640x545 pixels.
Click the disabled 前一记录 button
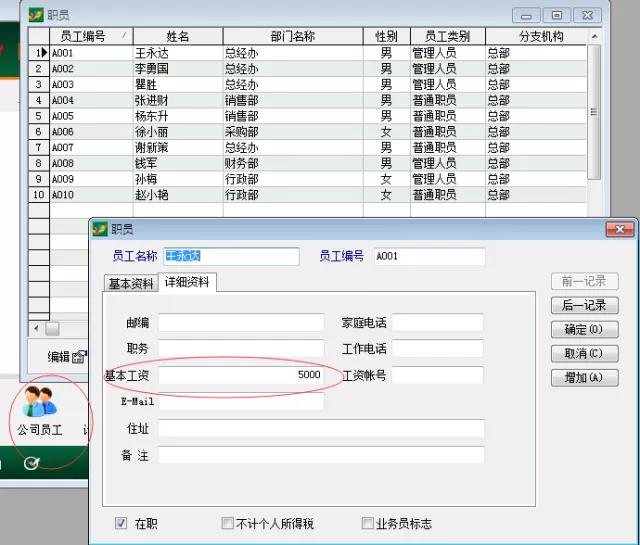pyautogui.click(x=584, y=281)
